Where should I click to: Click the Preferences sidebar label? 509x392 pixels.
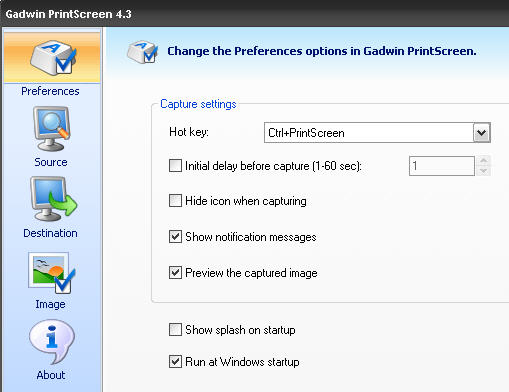(50, 91)
